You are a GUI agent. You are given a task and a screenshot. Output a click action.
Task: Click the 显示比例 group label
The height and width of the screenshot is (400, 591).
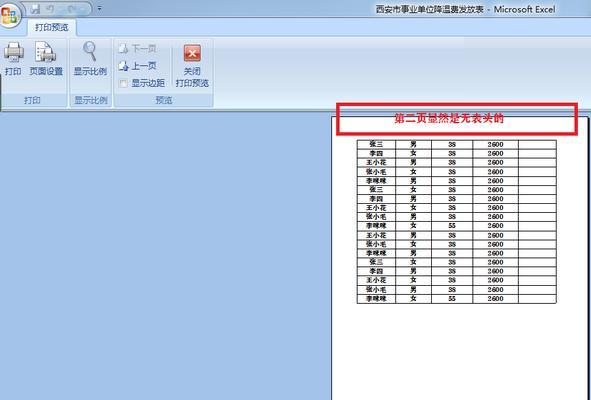coord(91,100)
